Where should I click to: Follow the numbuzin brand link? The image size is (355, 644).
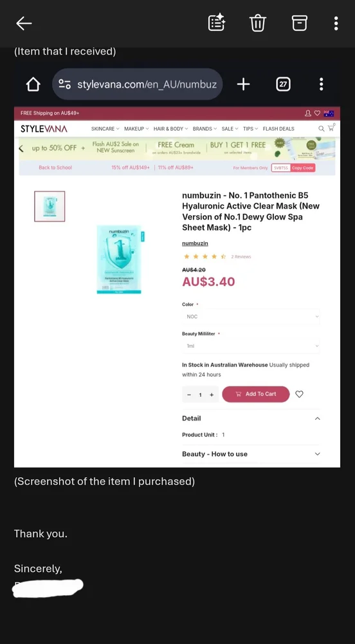point(195,243)
